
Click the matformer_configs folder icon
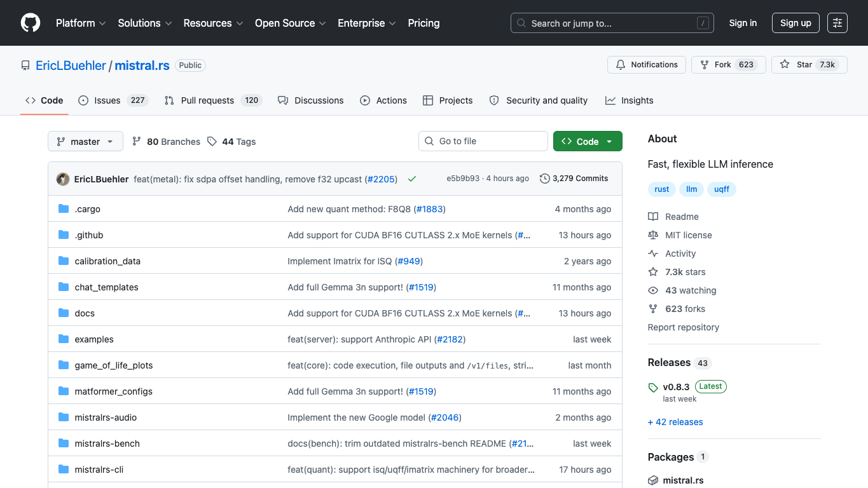(x=64, y=391)
